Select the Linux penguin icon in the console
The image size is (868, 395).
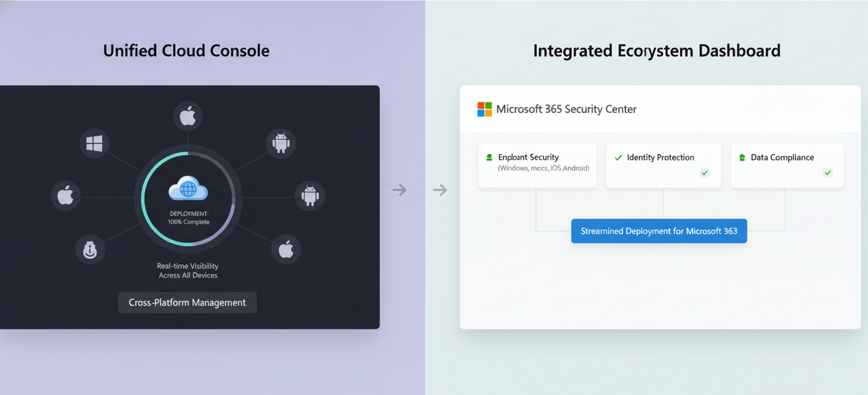[x=90, y=250]
